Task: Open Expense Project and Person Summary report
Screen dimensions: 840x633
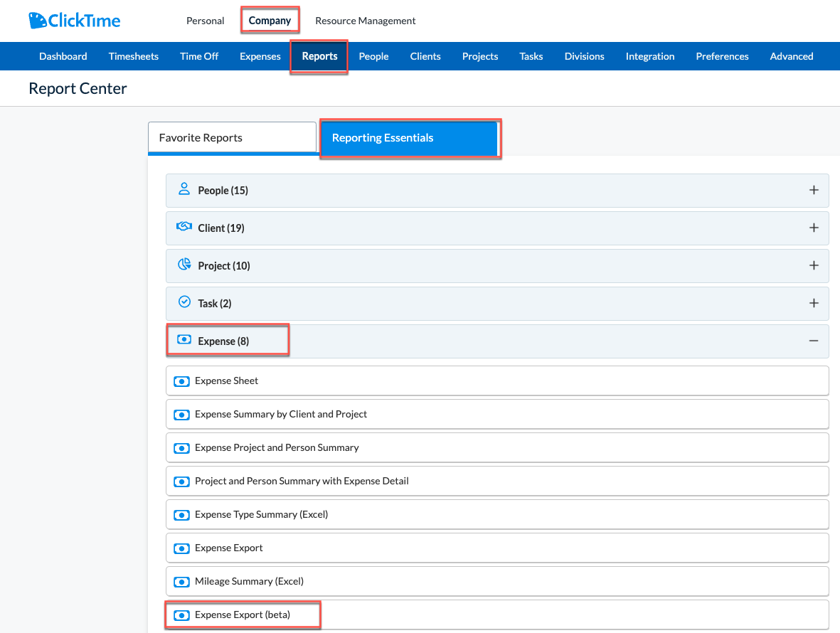Action: (497, 447)
